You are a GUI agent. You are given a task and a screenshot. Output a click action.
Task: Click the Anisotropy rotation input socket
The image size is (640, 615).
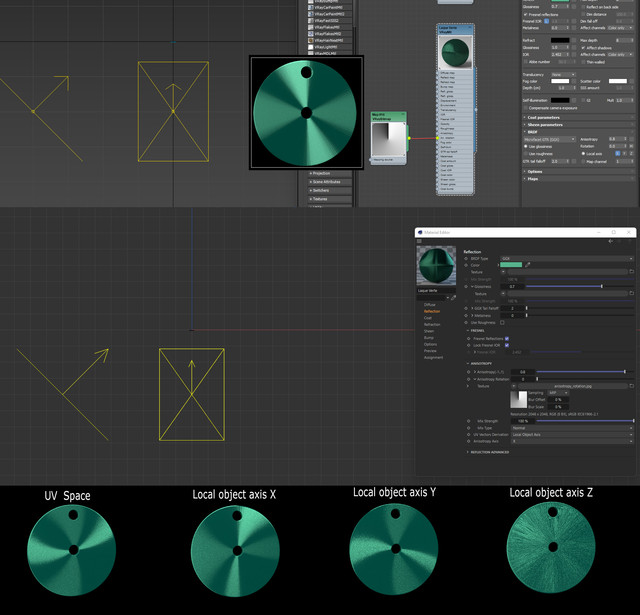click(x=438, y=138)
